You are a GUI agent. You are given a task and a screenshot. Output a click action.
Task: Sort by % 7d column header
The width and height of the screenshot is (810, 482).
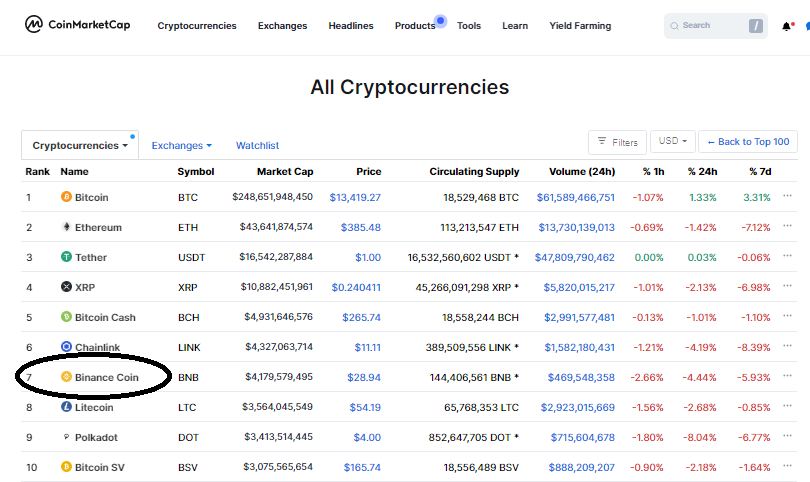tap(760, 172)
